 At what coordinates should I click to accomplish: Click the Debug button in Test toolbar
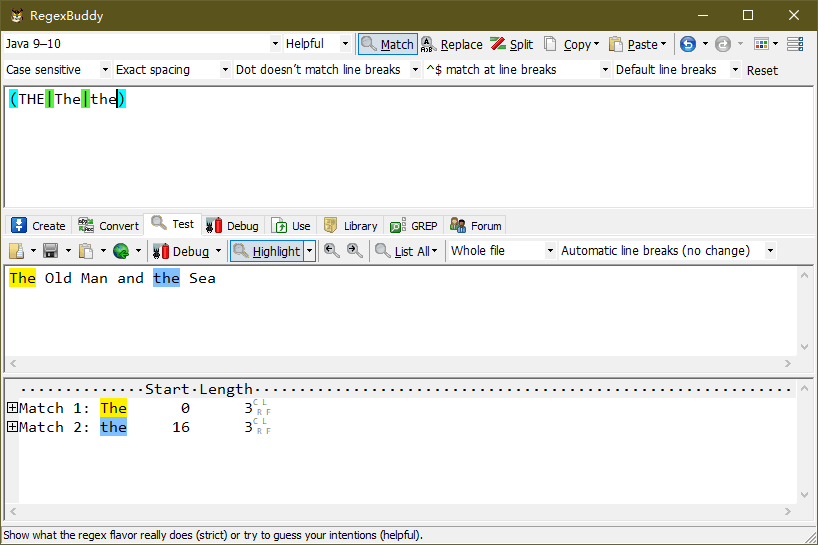(x=182, y=251)
